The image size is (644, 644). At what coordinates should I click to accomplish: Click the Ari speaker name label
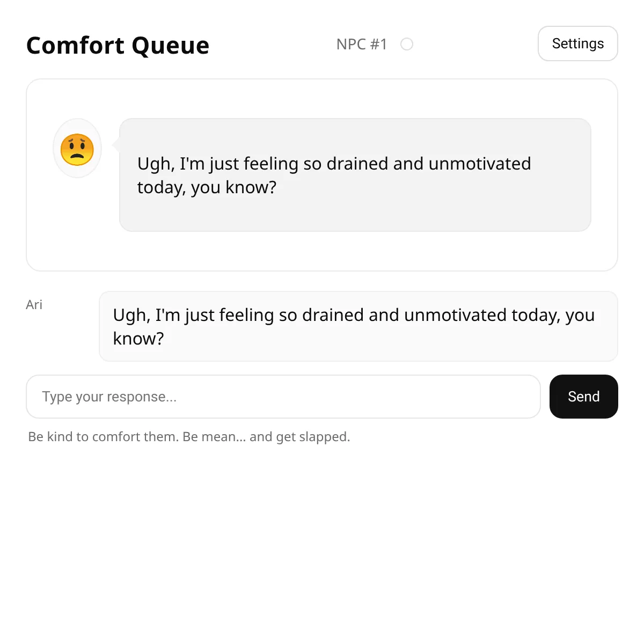click(34, 305)
